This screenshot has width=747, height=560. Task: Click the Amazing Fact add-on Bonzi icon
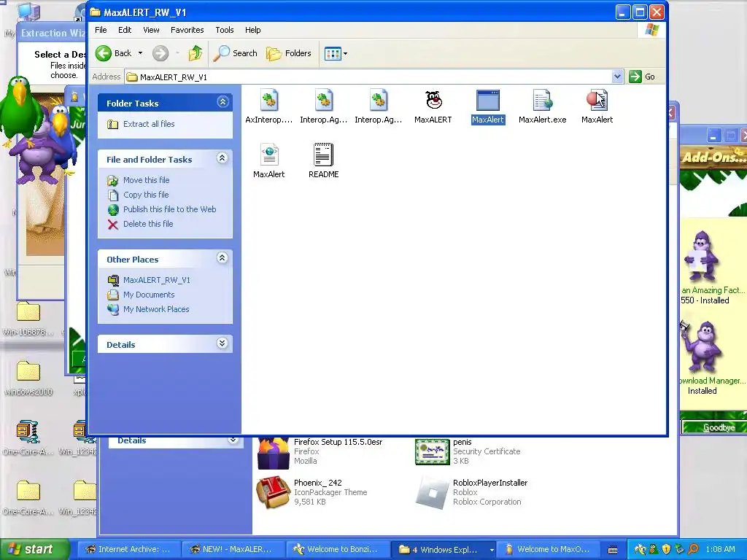703,256
